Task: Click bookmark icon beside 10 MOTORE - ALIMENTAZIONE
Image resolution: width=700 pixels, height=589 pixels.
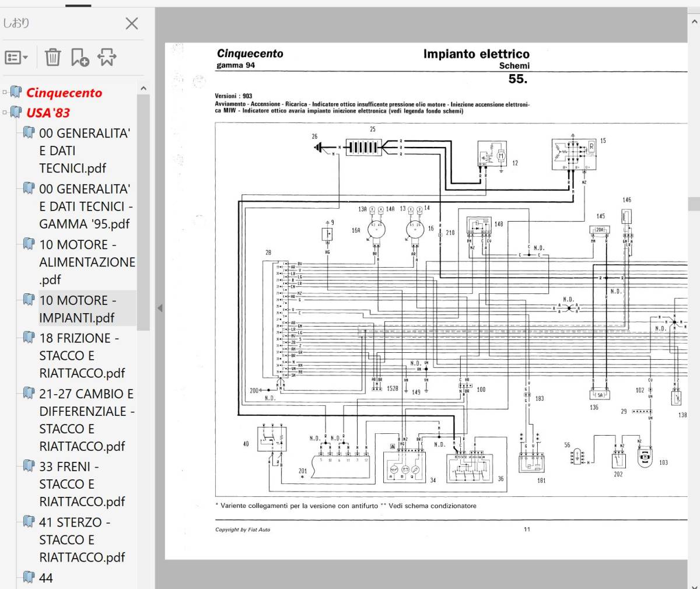Action: [x=29, y=244]
